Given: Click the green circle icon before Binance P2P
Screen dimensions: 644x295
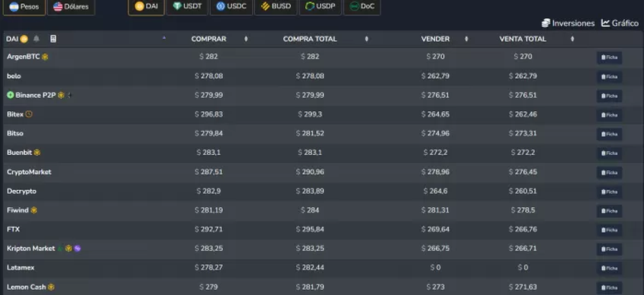Looking at the screenshot, I should tap(10, 95).
